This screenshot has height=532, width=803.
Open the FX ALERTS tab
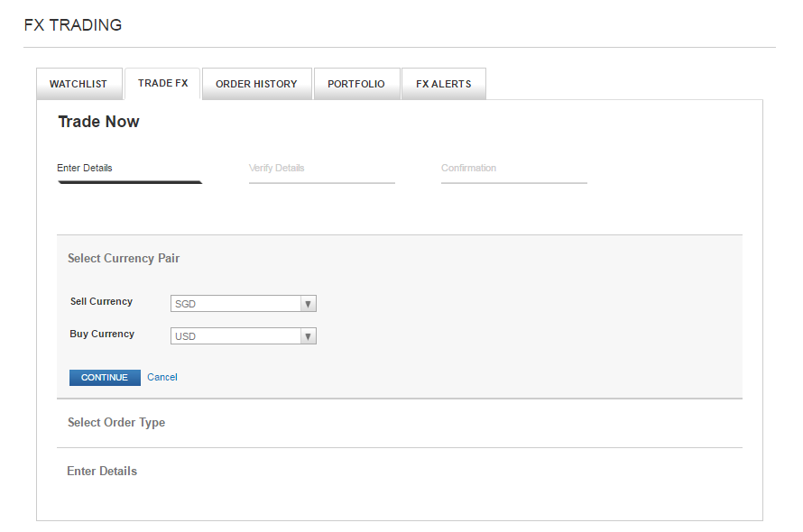tap(443, 84)
